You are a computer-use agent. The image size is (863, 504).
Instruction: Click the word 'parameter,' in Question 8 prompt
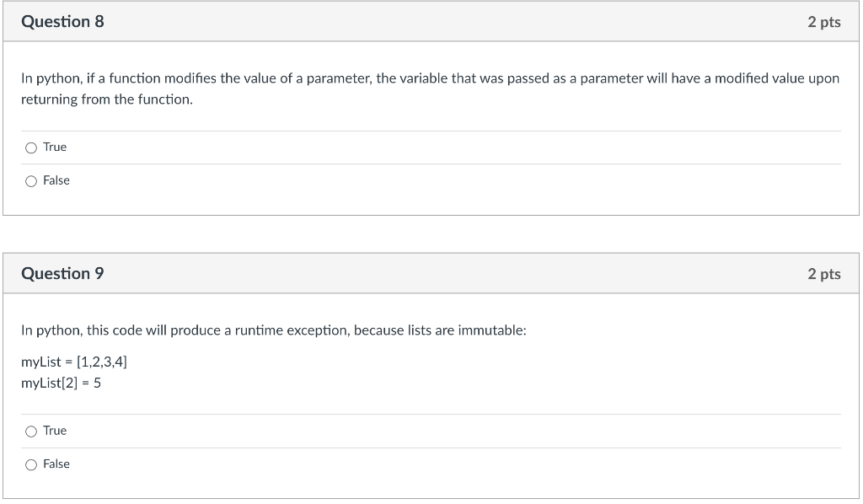339,78
